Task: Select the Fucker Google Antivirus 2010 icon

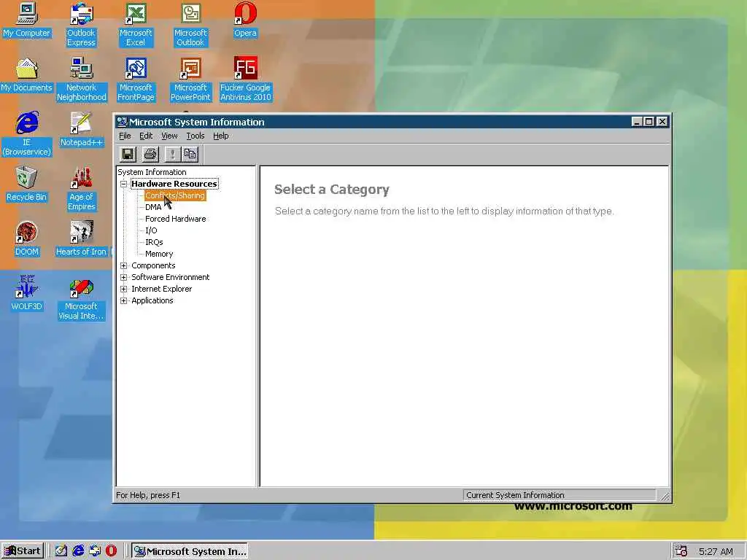Action: 245,79
